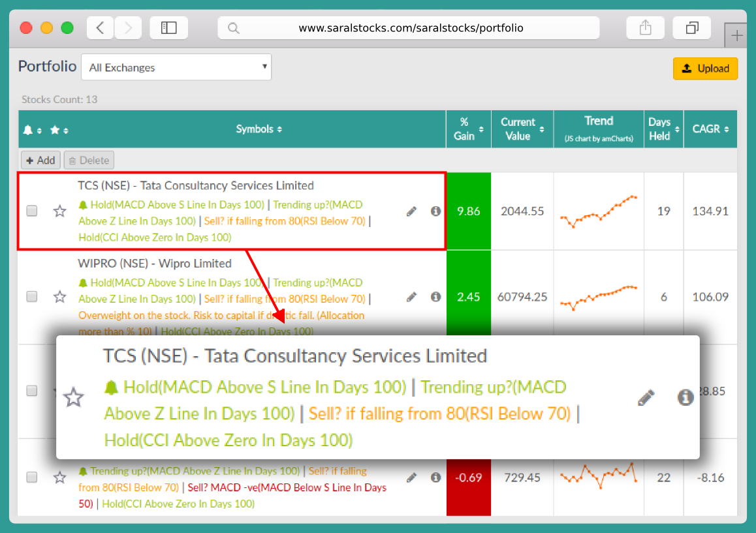
Task: Click the Delete button
Action: 89,160
